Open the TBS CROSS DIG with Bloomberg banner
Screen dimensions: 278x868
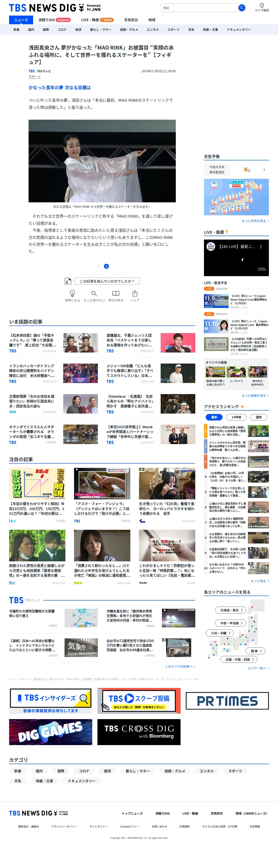coord(139,732)
